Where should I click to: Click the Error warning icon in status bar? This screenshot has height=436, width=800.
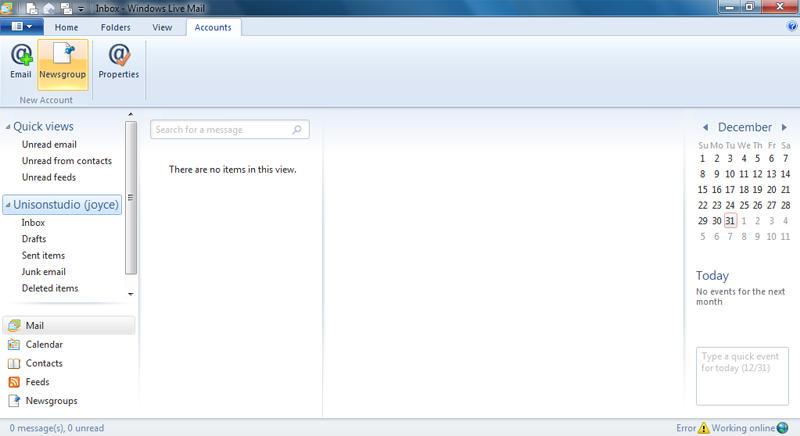coord(704,428)
